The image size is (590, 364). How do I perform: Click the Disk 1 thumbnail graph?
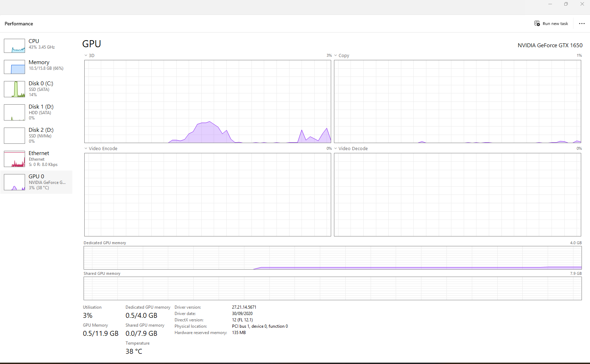coord(14,112)
